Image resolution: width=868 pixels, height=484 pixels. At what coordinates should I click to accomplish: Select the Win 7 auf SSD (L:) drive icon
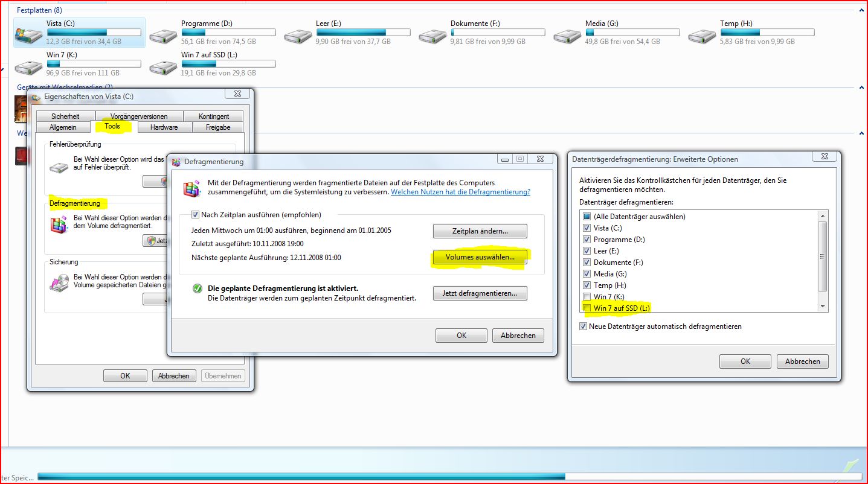click(x=163, y=66)
